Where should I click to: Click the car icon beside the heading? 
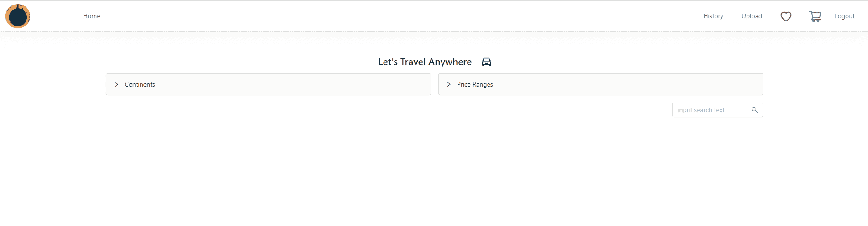(486, 62)
